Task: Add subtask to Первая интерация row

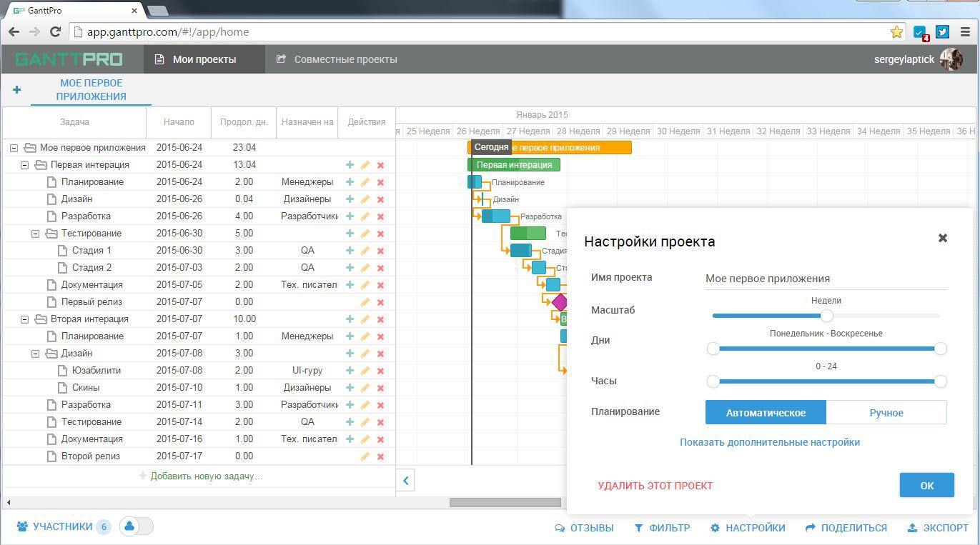Action: click(350, 165)
